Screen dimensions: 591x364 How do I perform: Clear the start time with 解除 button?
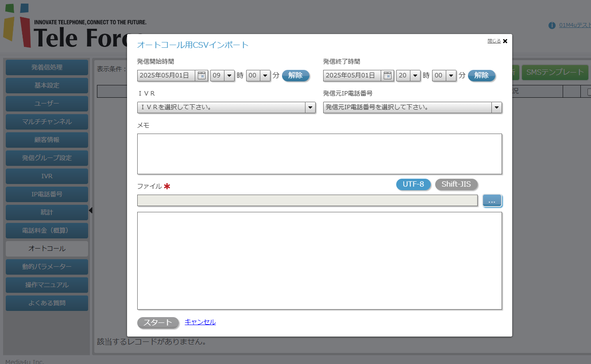click(295, 76)
